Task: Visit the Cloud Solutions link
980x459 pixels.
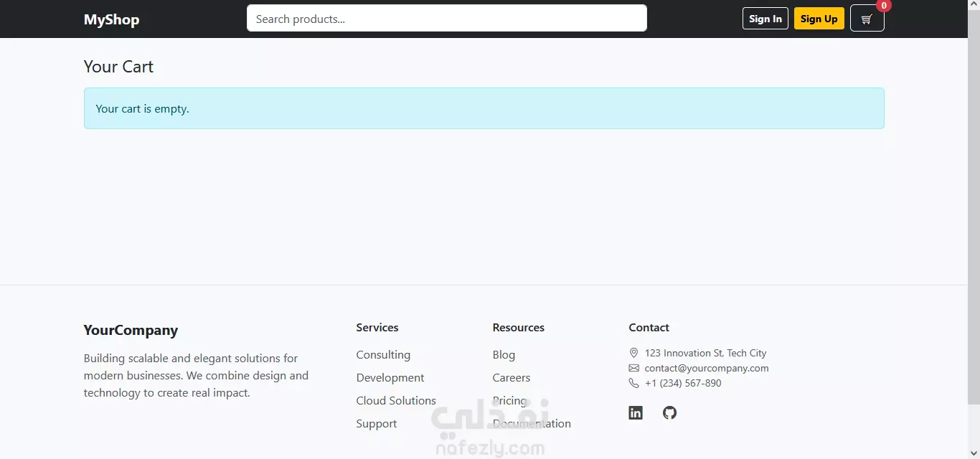Action: (x=396, y=401)
